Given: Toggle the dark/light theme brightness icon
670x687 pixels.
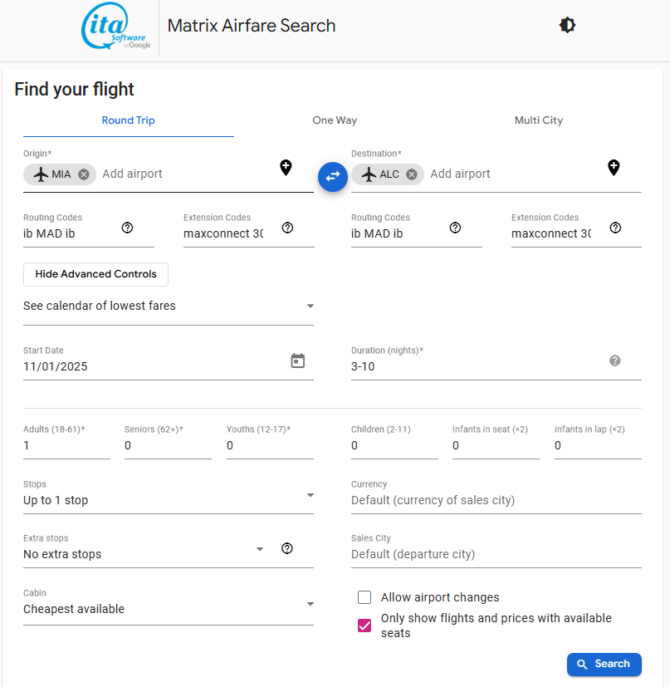Looking at the screenshot, I should [567, 25].
